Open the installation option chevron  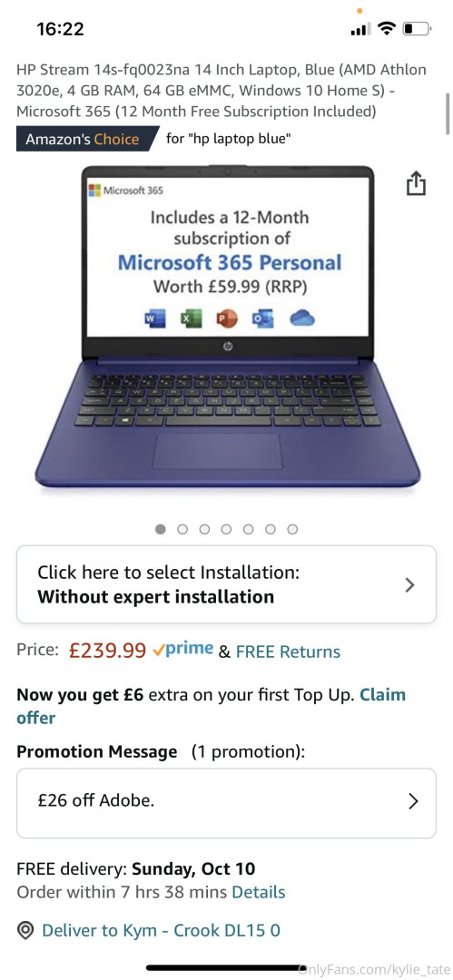tap(409, 585)
